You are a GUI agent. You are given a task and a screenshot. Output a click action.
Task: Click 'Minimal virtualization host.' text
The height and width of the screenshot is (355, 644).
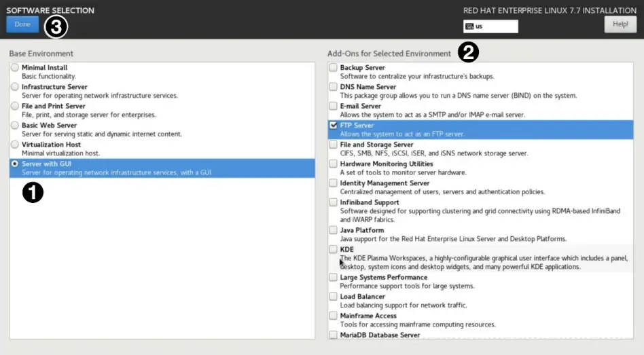pos(60,153)
